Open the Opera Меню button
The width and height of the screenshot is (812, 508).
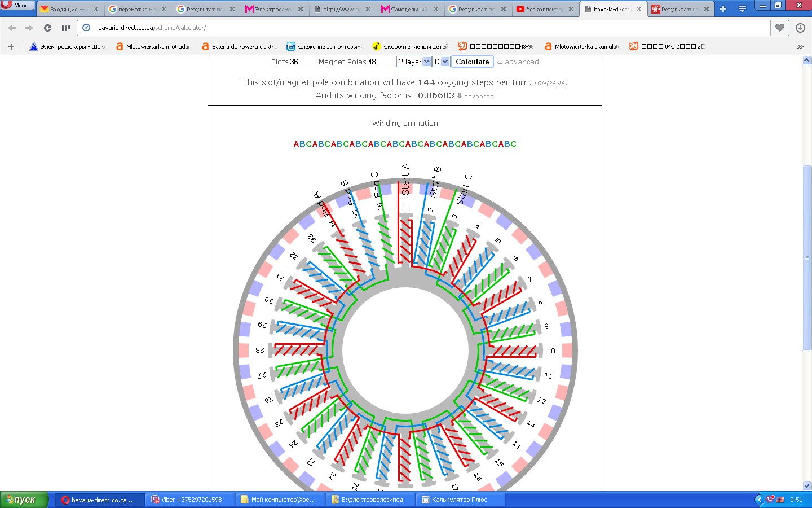point(17,5)
